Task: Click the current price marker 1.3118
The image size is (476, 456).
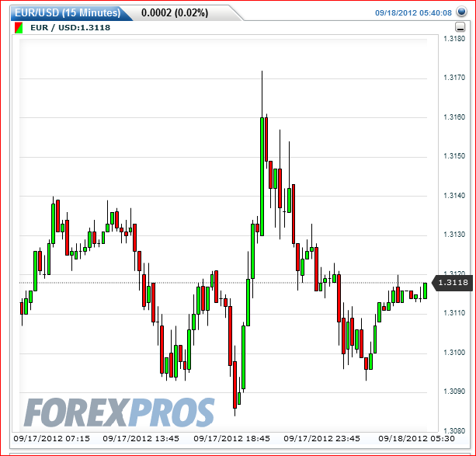Action: tap(452, 283)
